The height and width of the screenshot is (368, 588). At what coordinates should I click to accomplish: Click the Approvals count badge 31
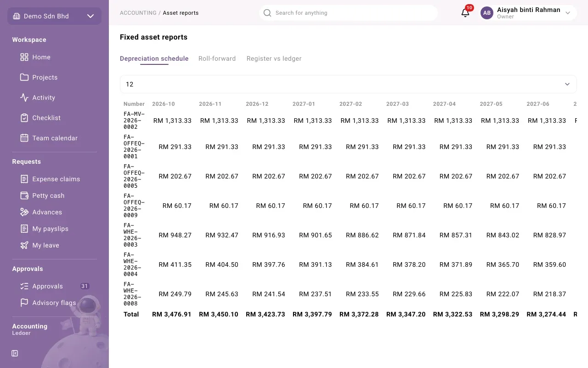point(85,286)
